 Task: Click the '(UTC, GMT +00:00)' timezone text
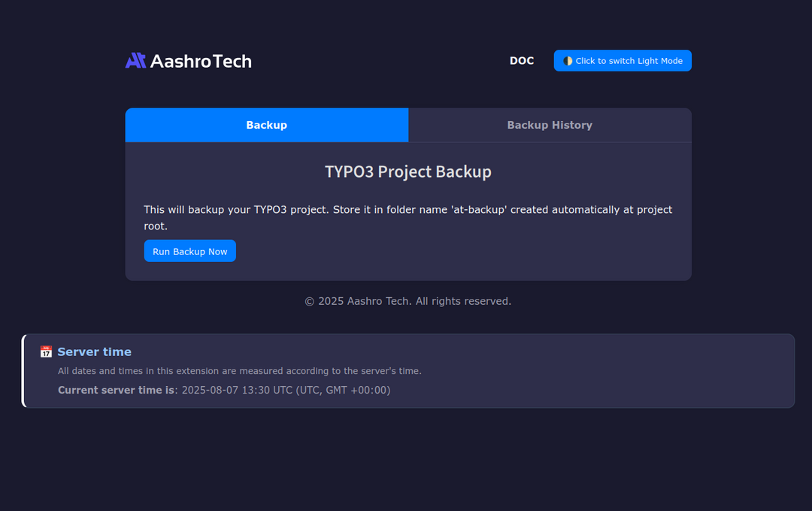343,390
